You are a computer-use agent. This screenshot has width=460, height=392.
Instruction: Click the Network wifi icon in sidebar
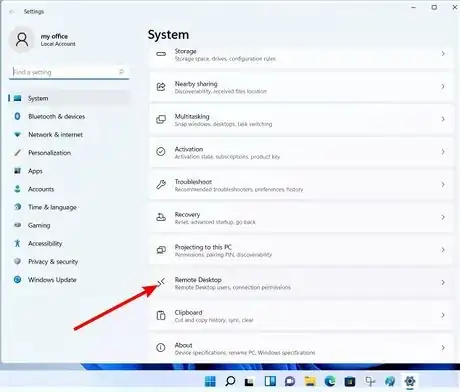click(x=17, y=135)
